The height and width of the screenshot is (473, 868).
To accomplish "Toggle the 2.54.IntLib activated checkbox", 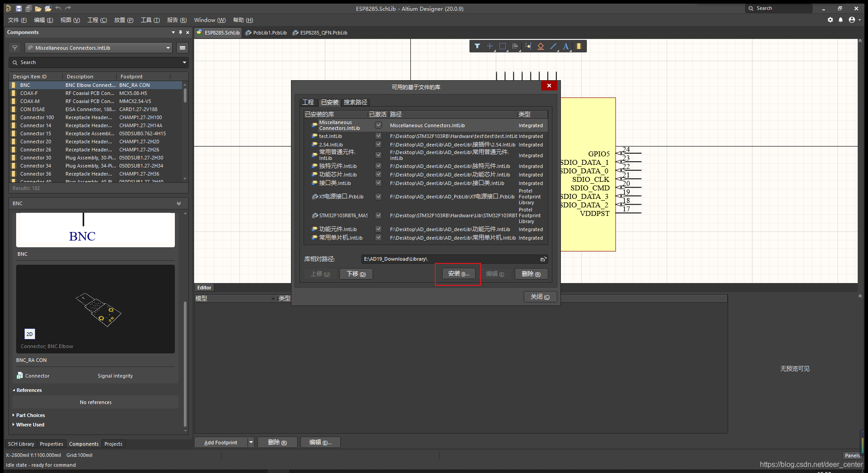I will pos(378,145).
